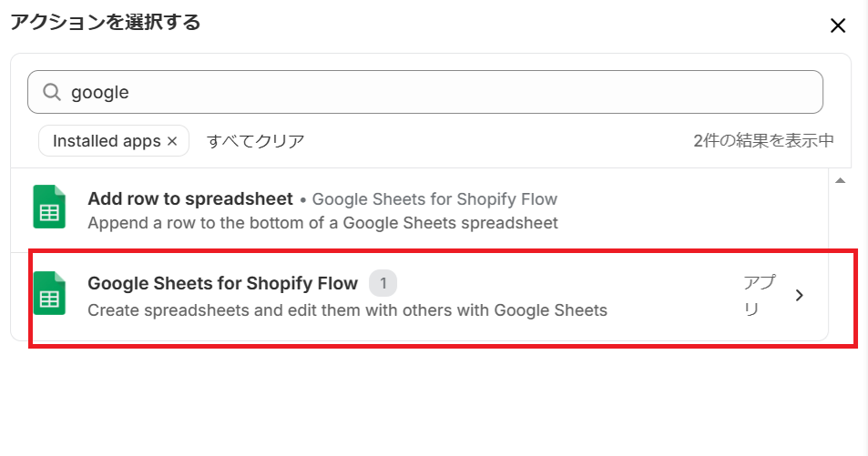Click the scrollbar up arrow

click(x=840, y=180)
